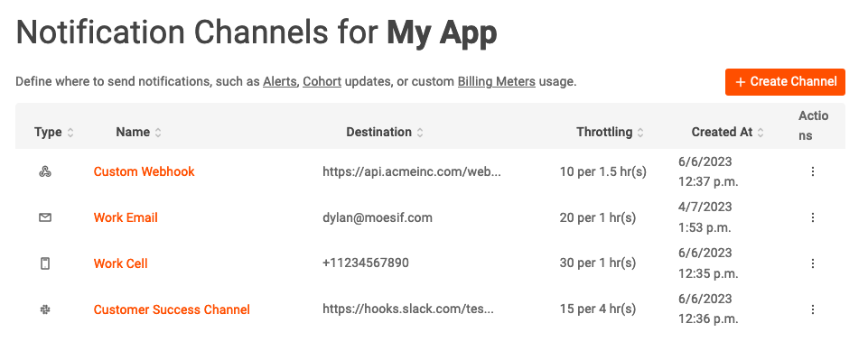Screen dimensions: 868x360
Task: Click the envelope icon beside Work Email
Action: tap(45, 217)
